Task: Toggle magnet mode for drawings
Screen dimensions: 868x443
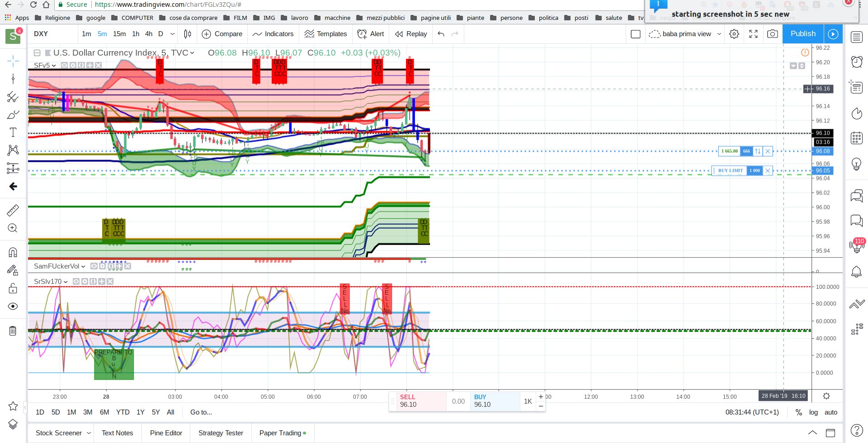Action: tap(13, 252)
